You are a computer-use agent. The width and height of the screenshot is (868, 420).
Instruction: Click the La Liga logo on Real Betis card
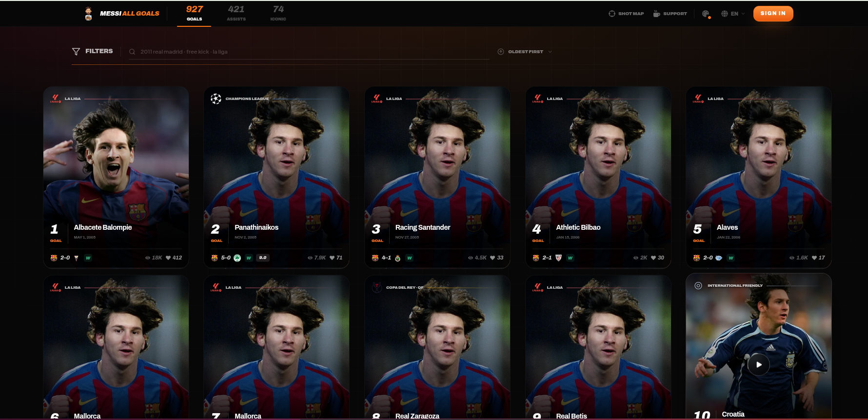(537, 287)
